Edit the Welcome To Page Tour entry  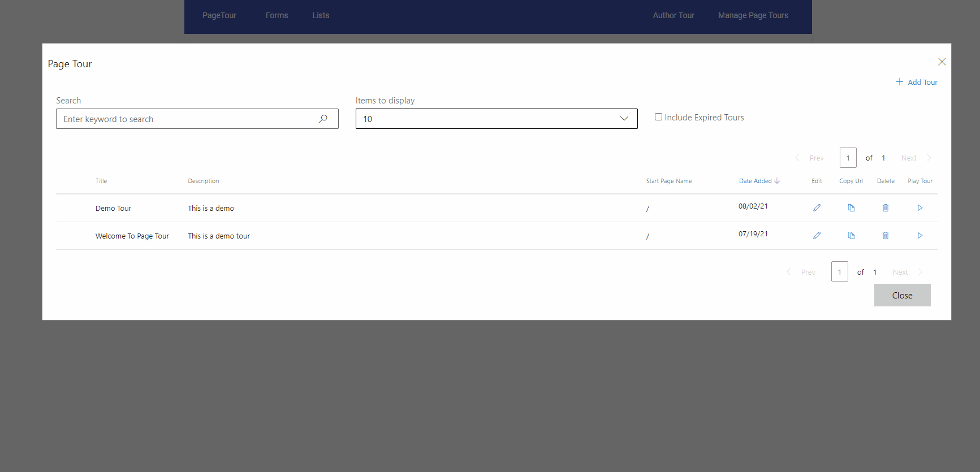817,236
